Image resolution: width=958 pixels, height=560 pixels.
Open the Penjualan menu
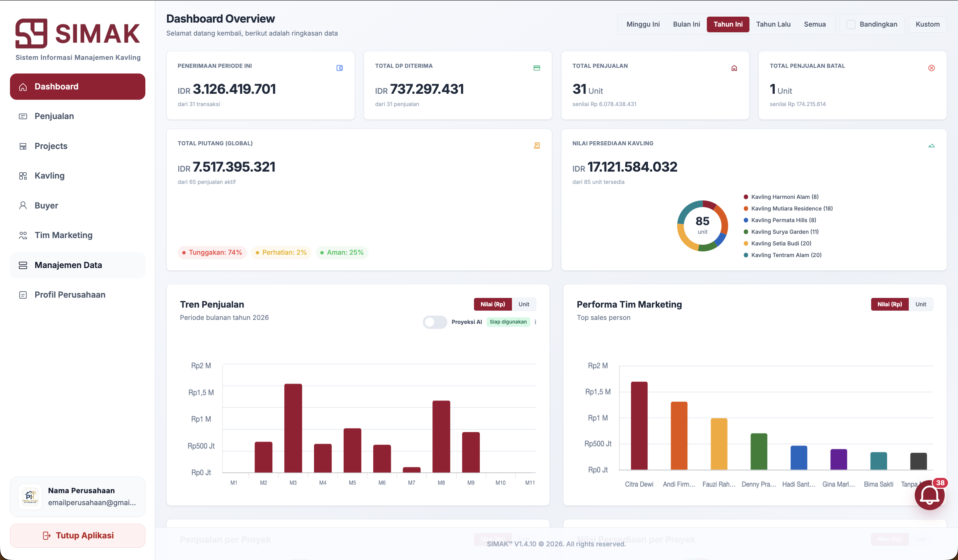(x=78, y=116)
